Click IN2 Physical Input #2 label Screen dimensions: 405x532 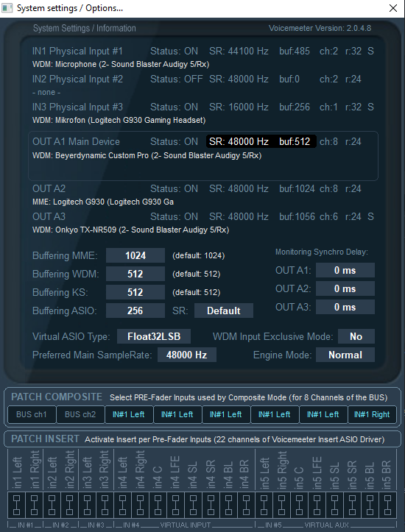(x=77, y=79)
